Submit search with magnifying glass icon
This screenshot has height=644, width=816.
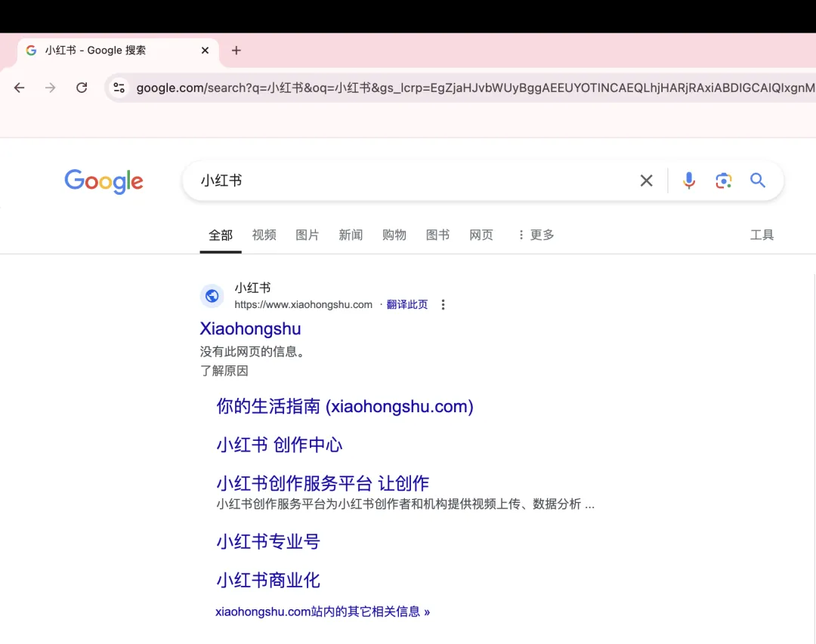758,180
